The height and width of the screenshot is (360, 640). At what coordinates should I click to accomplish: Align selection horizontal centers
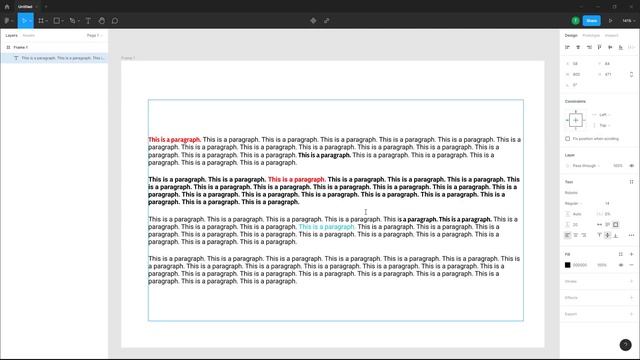click(578, 47)
